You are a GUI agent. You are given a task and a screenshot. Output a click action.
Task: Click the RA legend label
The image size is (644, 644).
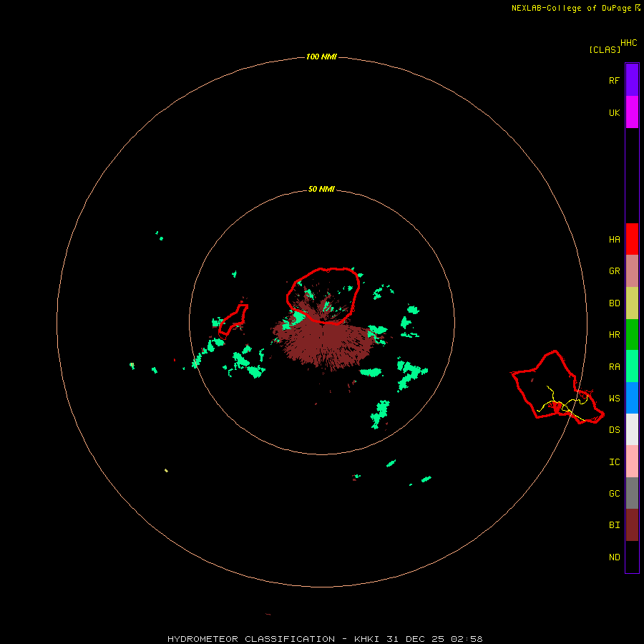(614, 367)
